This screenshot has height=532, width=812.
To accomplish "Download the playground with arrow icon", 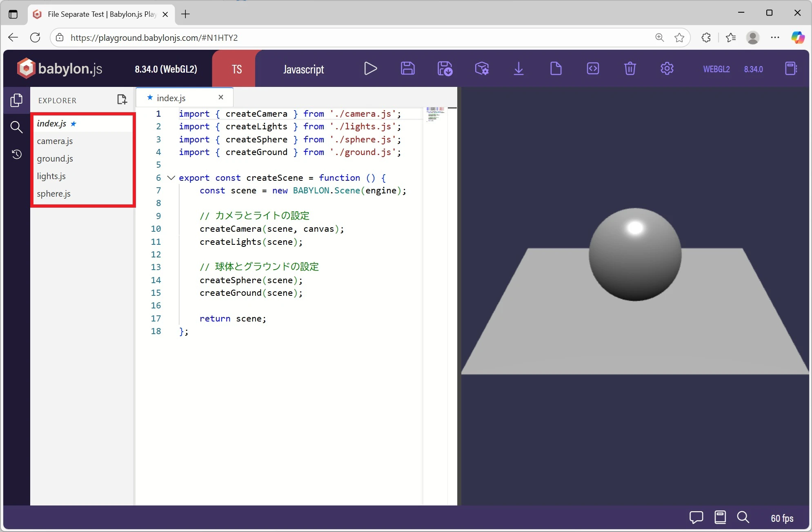I will pos(518,69).
